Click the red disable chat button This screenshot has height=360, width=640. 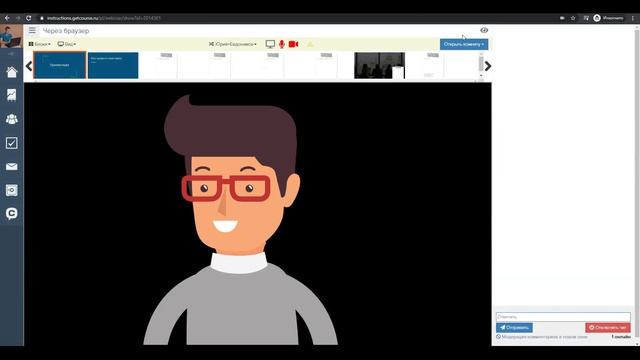(608, 327)
